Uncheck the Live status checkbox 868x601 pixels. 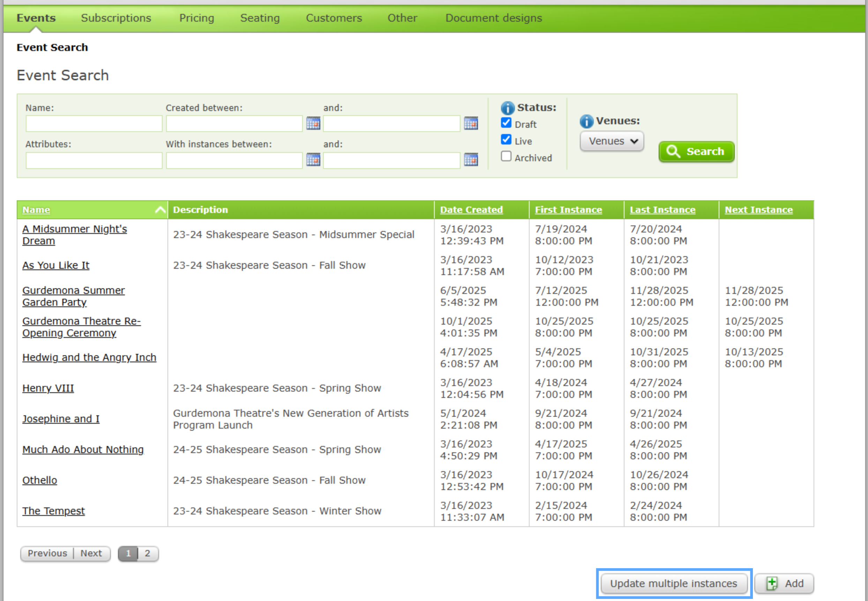506,140
